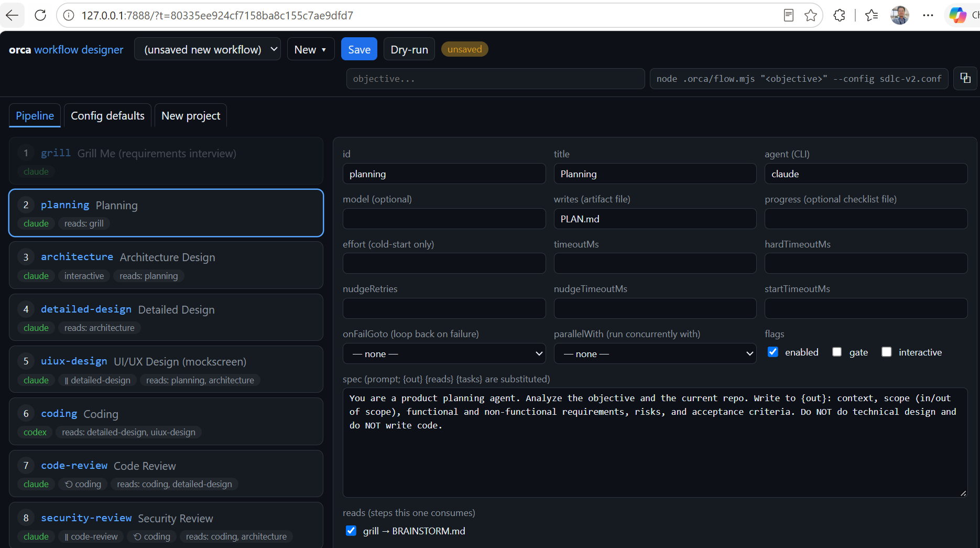Viewport: 980px width, 548px height.
Task: Open the favorites list icon
Action: point(872,15)
